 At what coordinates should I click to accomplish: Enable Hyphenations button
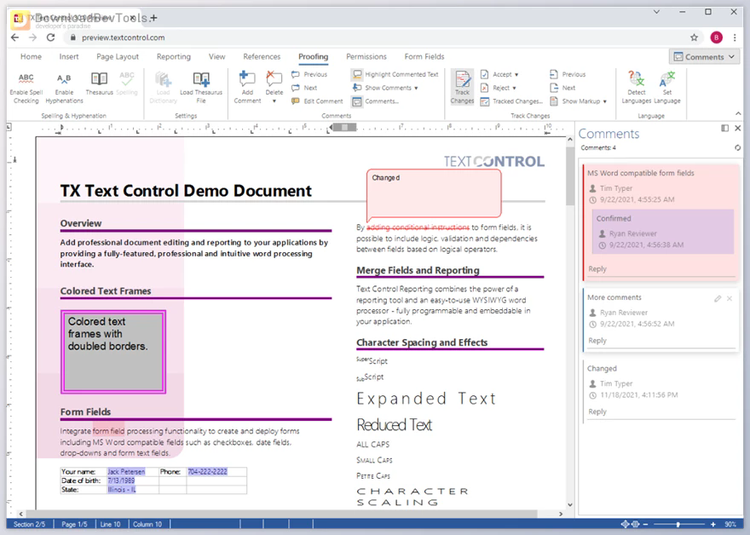(x=64, y=87)
